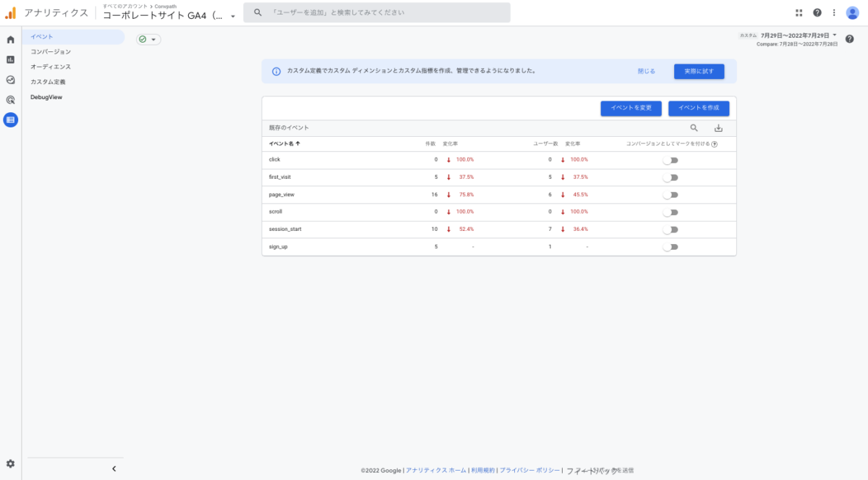Enable conversion for page_view event

pos(671,195)
